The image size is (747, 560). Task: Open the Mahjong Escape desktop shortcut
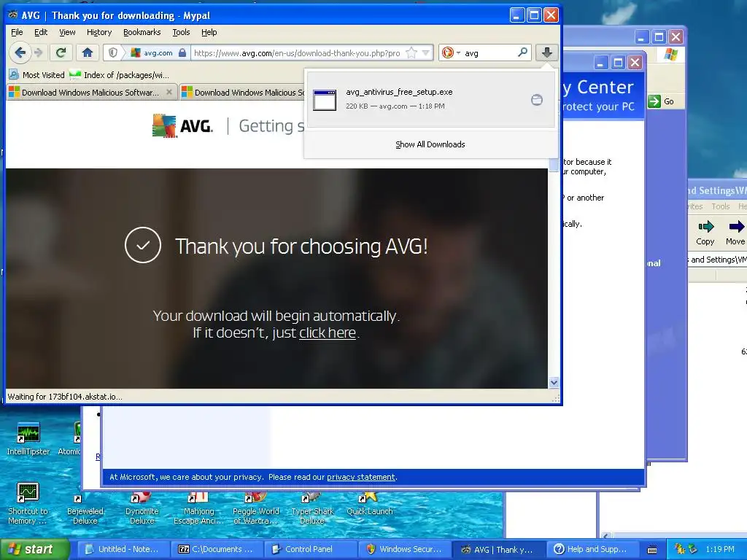click(198, 510)
